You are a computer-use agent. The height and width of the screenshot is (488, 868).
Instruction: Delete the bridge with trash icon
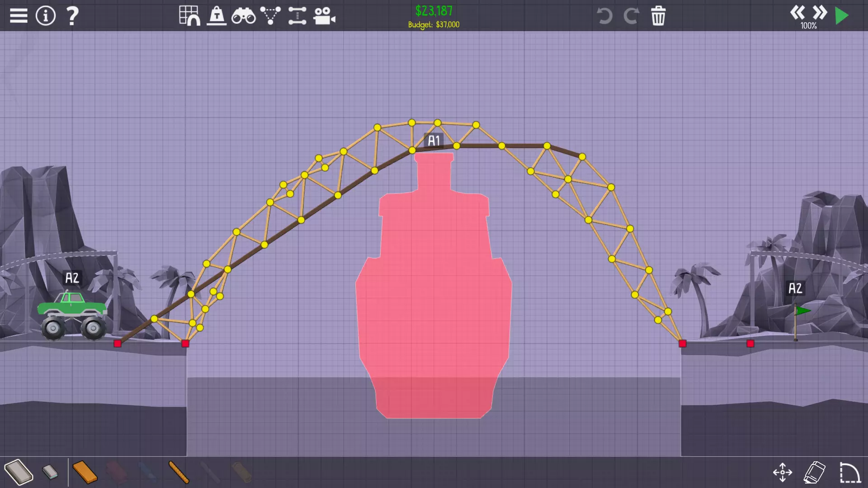(x=658, y=16)
